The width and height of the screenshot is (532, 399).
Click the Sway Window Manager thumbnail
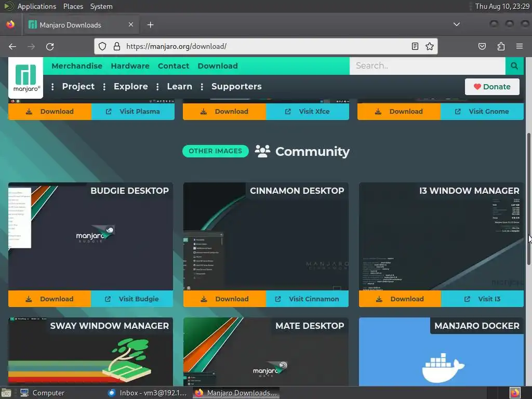pyautogui.click(x=90, y=352)
